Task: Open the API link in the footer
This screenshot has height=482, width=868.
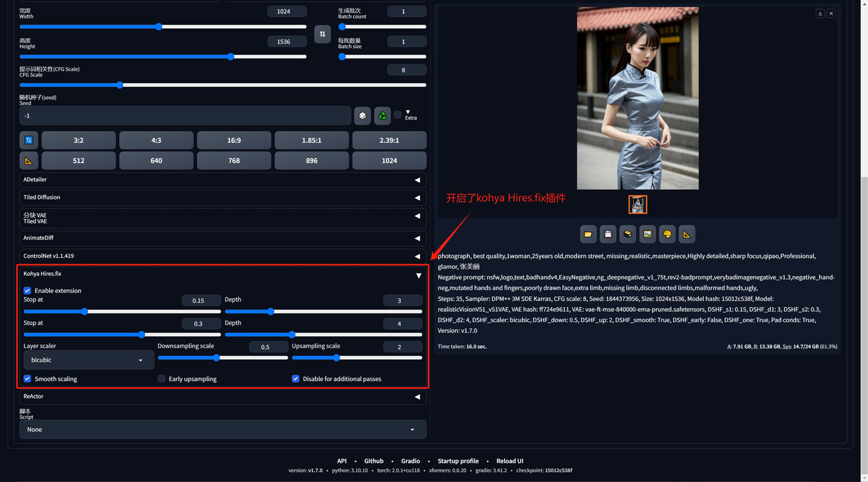Action: coord(342,461)
